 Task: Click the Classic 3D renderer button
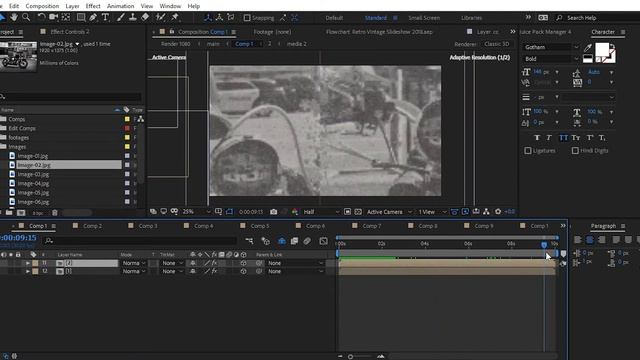(497, 44)
